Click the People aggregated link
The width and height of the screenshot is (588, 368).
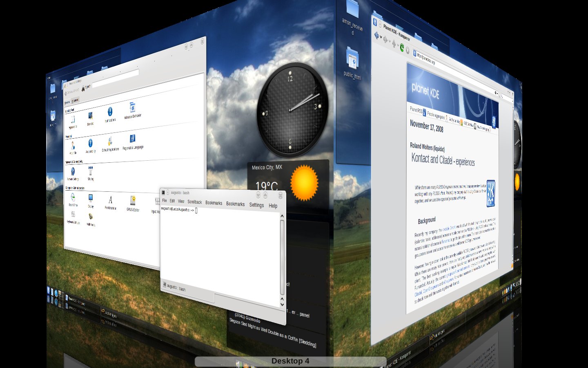pos(436,116)
